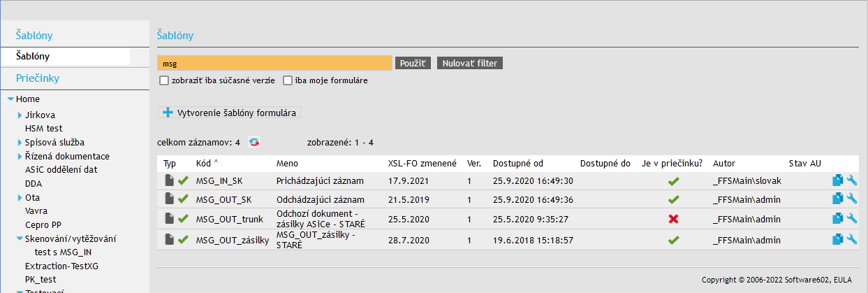The width and height of the screenshot is (868, 293).
Task: Select Šablóny item in left sidebar
Action: coord(33,56)
